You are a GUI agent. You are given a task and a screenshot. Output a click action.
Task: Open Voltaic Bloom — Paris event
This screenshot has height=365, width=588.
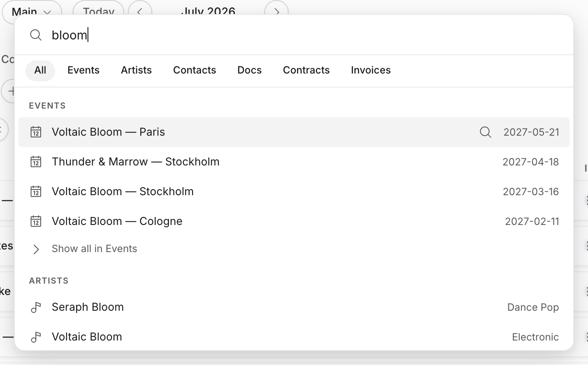coord(294,132)
